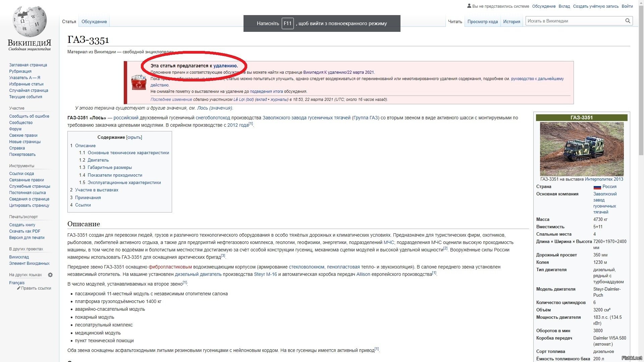Click 'Лось (значения)' disambiguation link
Image resolution: width=644 pixels, height=362 pixels.
tap(215, 108)
